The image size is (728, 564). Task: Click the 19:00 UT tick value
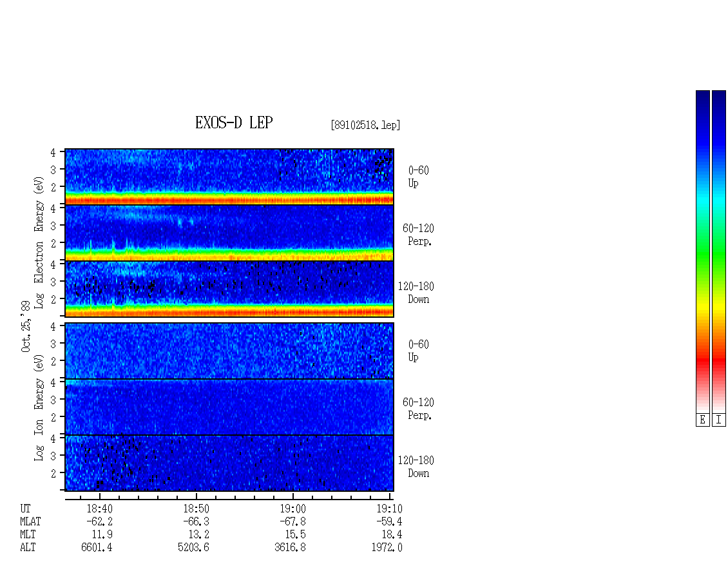pos(292,509)
